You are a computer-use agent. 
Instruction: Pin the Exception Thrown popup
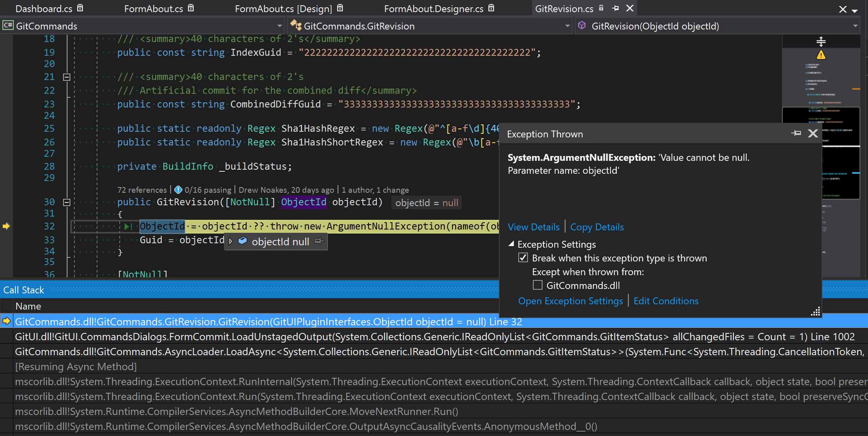pyautogui.click(x=796, y=133)
